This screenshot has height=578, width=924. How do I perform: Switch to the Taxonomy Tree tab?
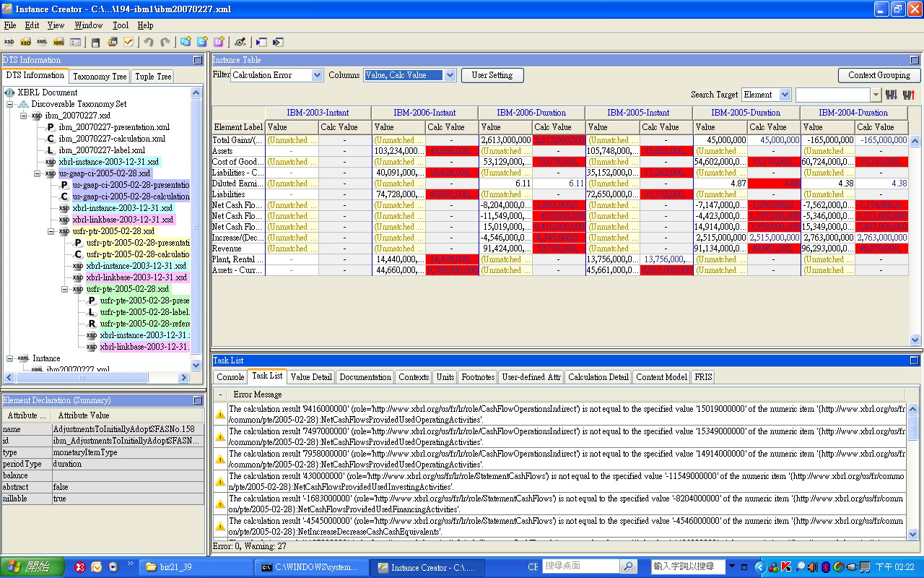tap(100, 76)
